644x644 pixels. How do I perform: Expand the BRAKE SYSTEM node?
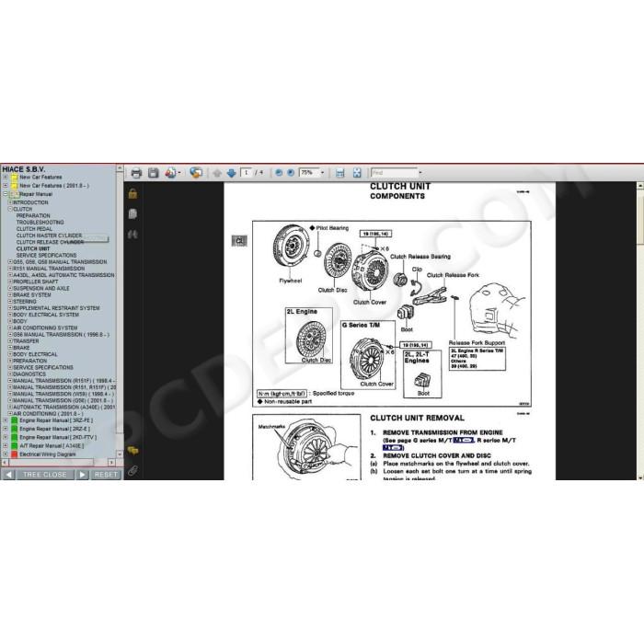click(10, 295)
